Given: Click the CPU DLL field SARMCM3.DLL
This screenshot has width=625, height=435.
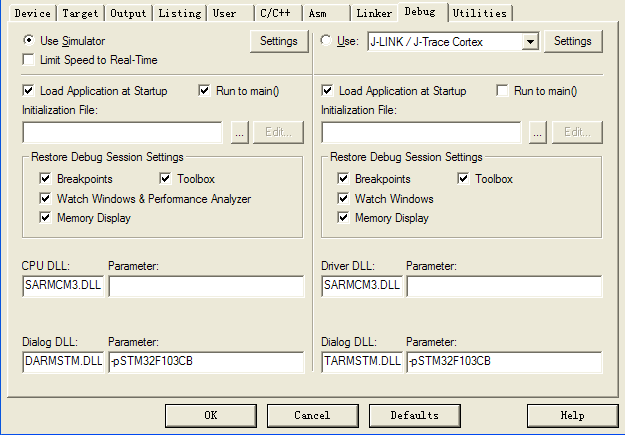Looking at the screenshot, I should [x=63, y=286].
